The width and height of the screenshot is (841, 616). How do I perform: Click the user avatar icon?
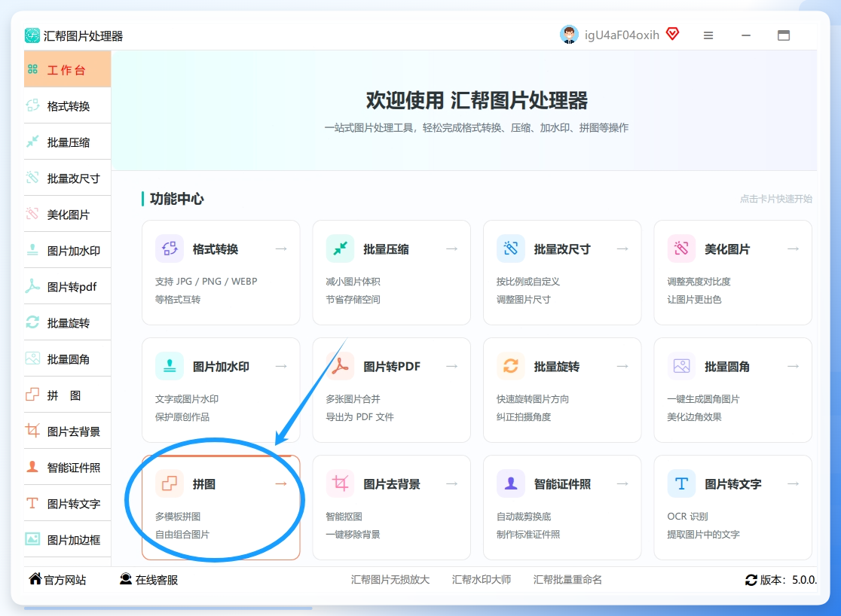[x=569, y=35]
